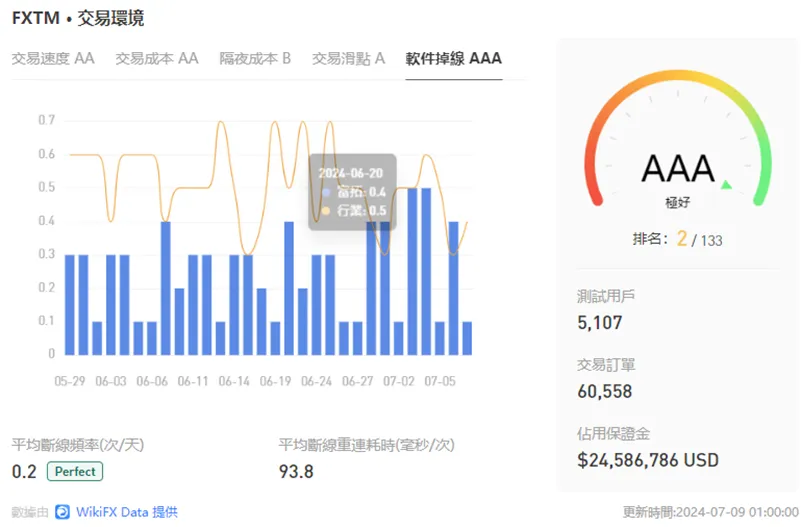Click the update time 2024-07-09 01:00:00
This screenshot has width=801, height=527.
[x=711, y=512]
